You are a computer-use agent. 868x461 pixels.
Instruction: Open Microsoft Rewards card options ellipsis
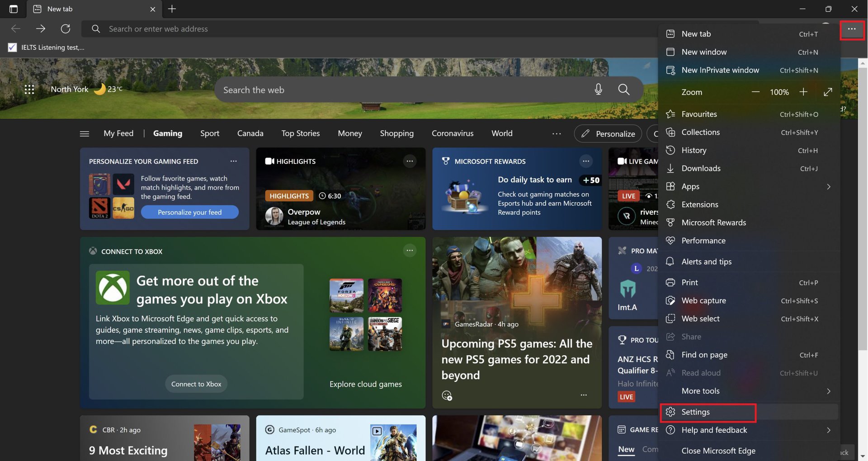[x=586, y=161]
